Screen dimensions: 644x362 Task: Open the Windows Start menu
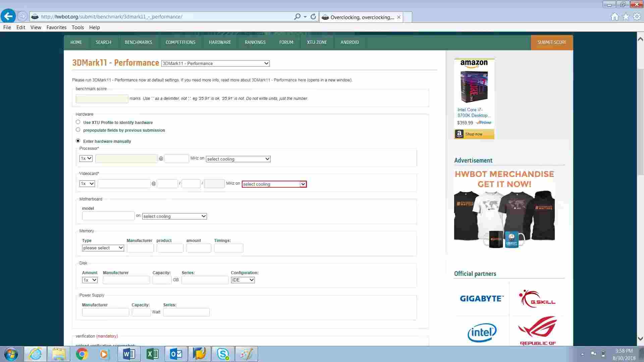[11, 354]
